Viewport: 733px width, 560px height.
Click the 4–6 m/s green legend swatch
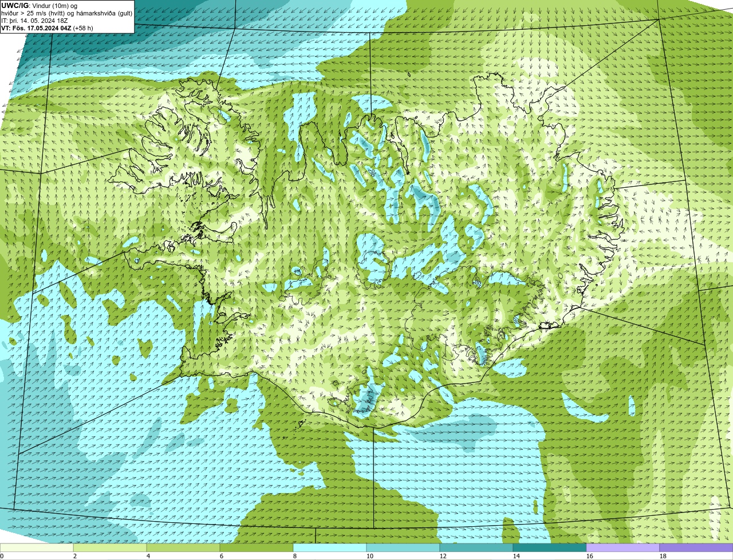183,548
